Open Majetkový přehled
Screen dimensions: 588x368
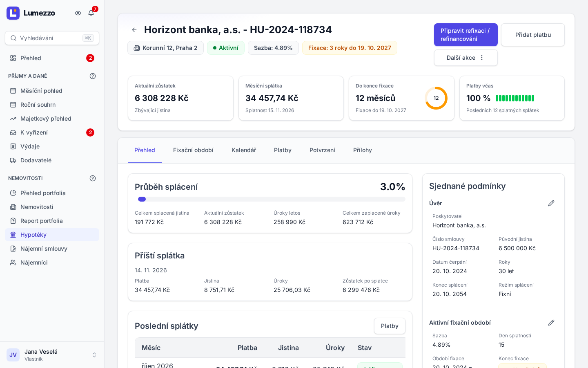pos(52,119)
